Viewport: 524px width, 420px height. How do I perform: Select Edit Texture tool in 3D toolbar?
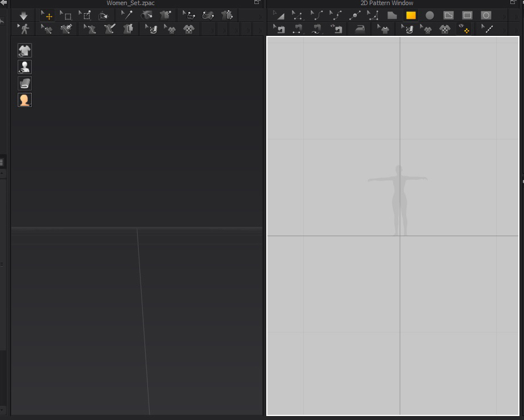click(151, 30)
